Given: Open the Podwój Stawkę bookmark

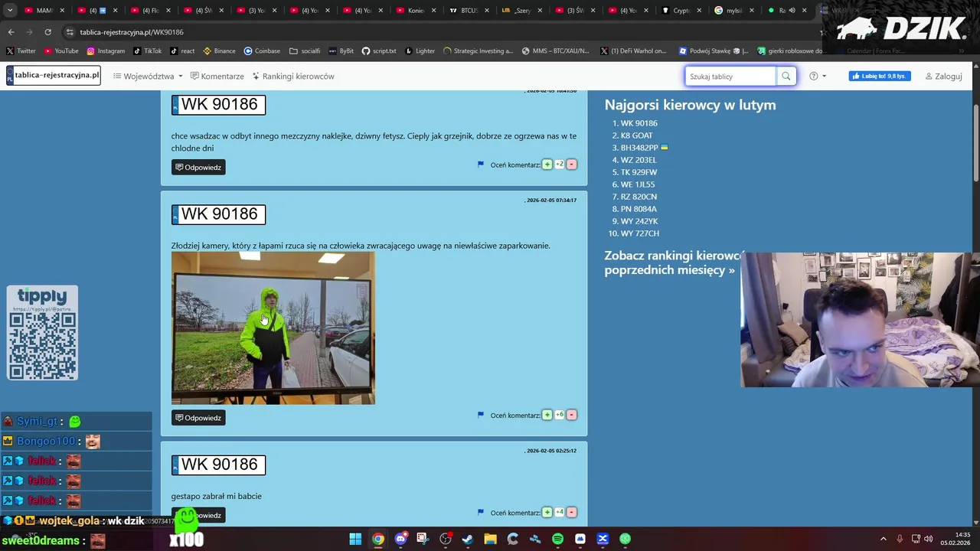Looking at the screenshot, I should (x=714, y=51).
